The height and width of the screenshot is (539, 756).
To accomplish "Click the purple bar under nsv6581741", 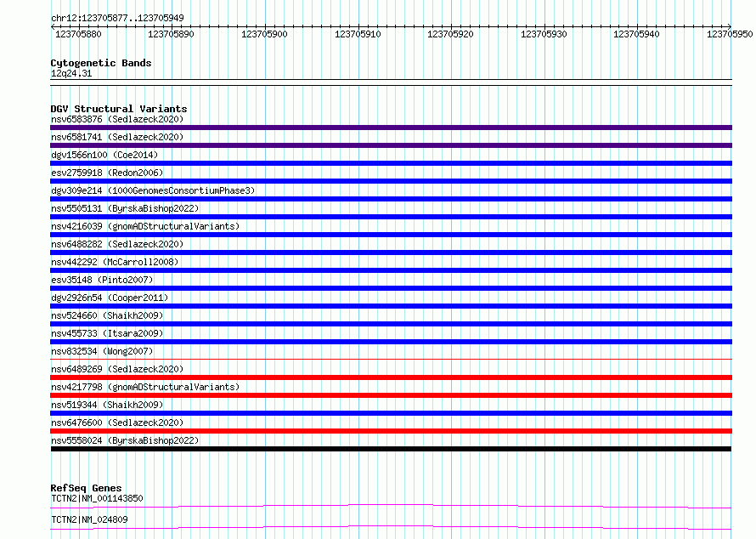I will [x=391, y=145].
